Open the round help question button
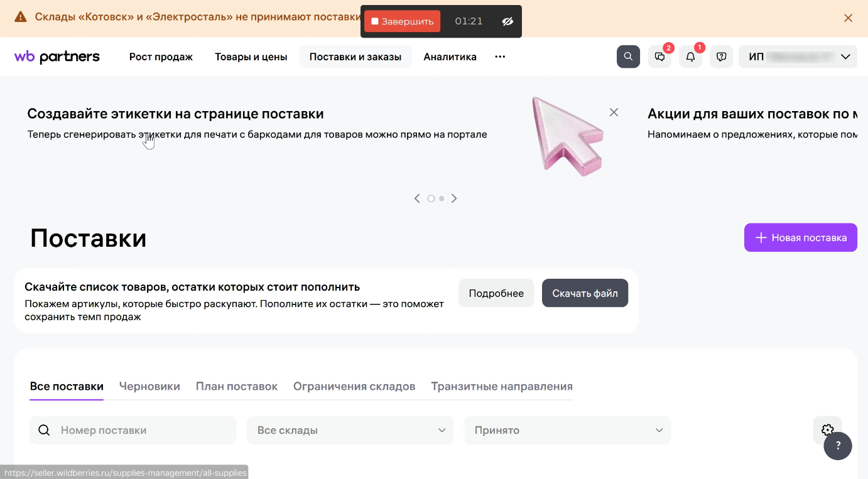 point(838,446)
